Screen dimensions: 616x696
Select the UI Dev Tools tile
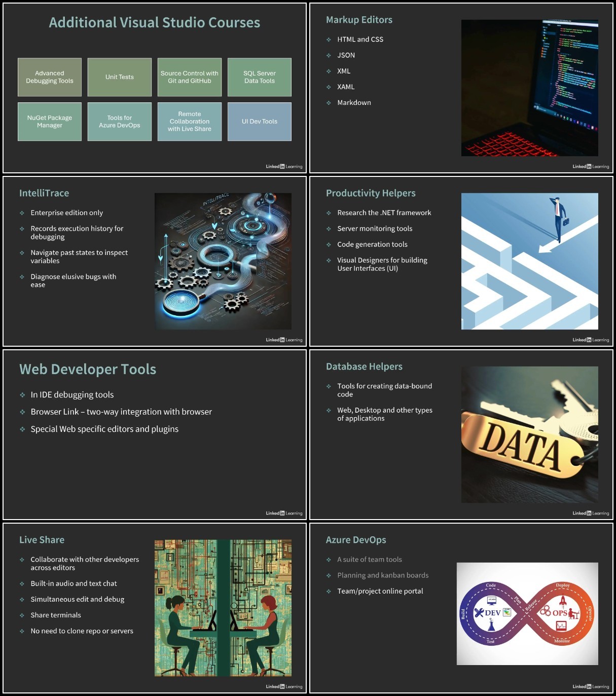click(260, 122)
